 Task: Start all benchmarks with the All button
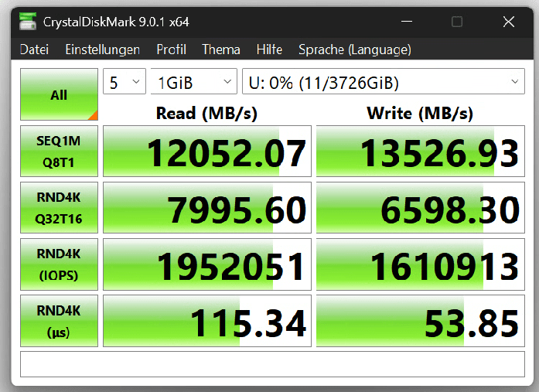click(59, 94)
